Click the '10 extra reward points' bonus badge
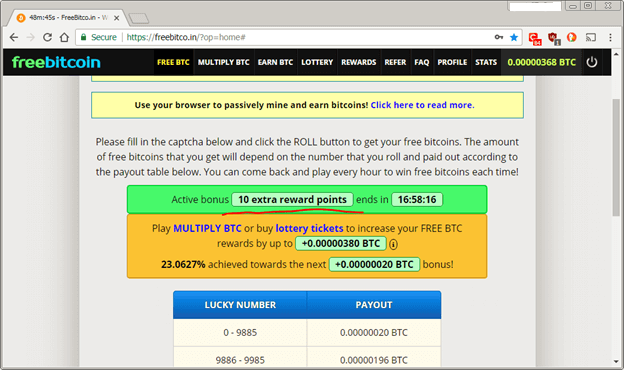This screenshot has width=624, height=370. click(292, 199)
